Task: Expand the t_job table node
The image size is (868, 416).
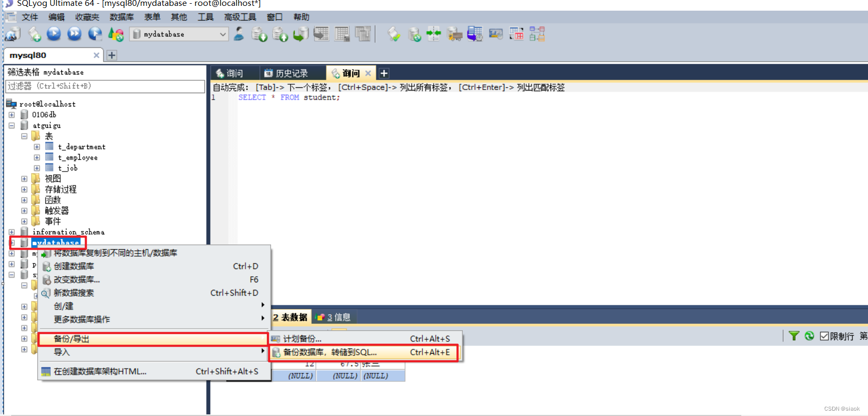Action: pyautogui.click(x=37, y=168)
